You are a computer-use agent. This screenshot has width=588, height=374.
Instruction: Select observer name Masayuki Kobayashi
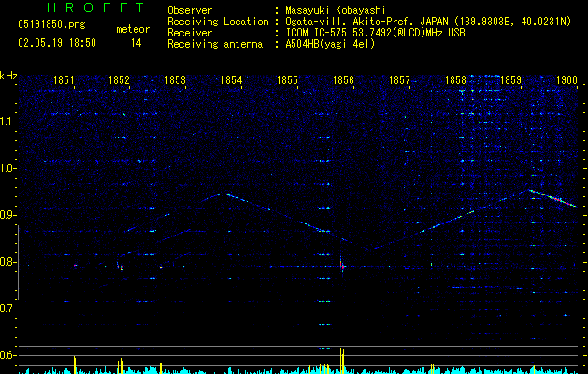[x=336, y=10]
